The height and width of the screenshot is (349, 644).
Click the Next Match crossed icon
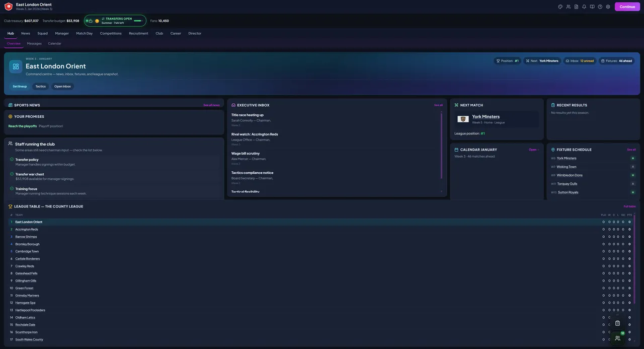456,105
